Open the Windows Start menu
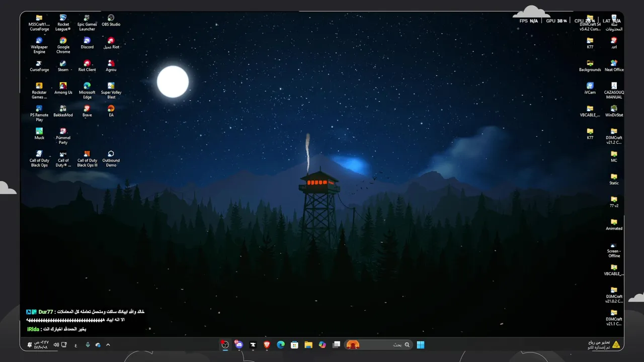 (421, 345)
